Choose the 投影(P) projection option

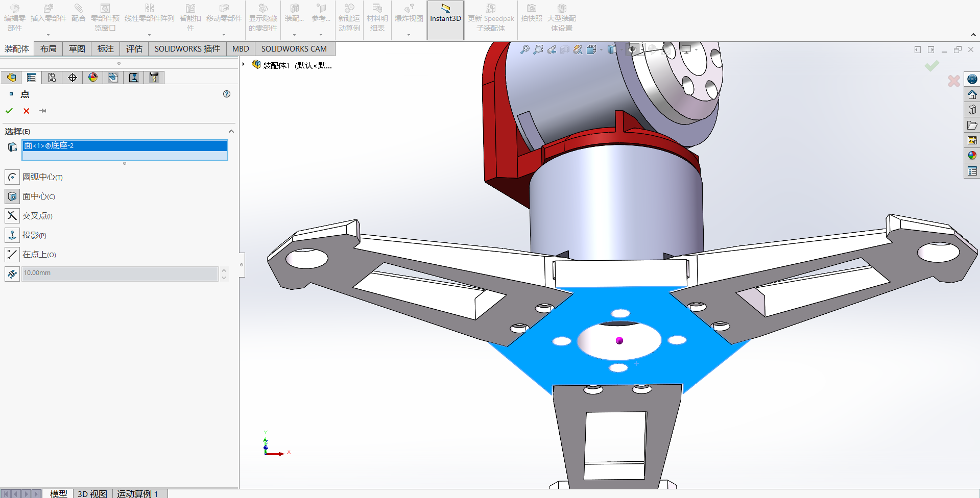coord(12,235)
